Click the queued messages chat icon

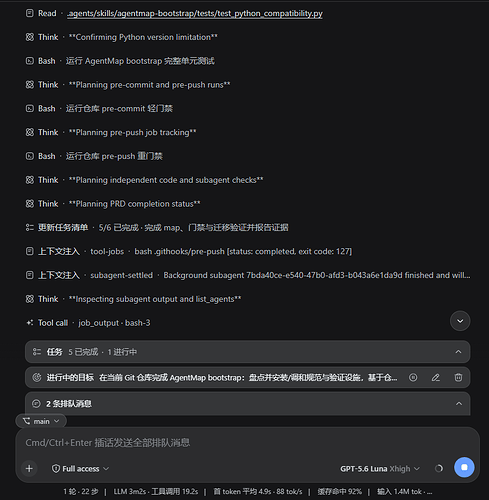click(36, 404)
